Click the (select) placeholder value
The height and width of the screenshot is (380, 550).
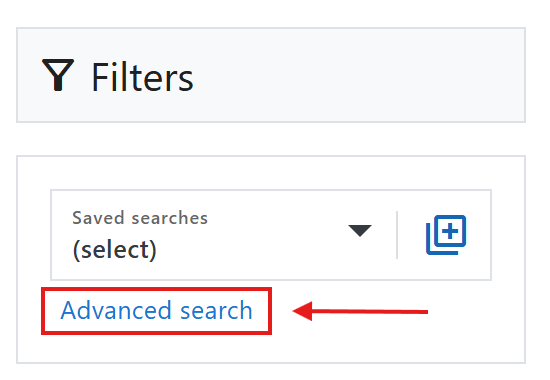pos(114,250)
